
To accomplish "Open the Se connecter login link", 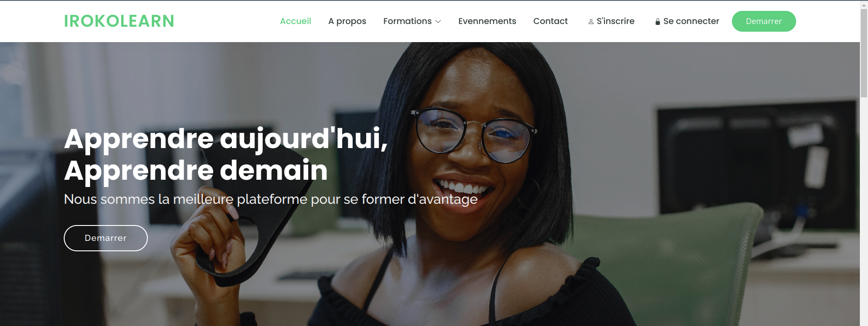I will (x=687, y=21).
